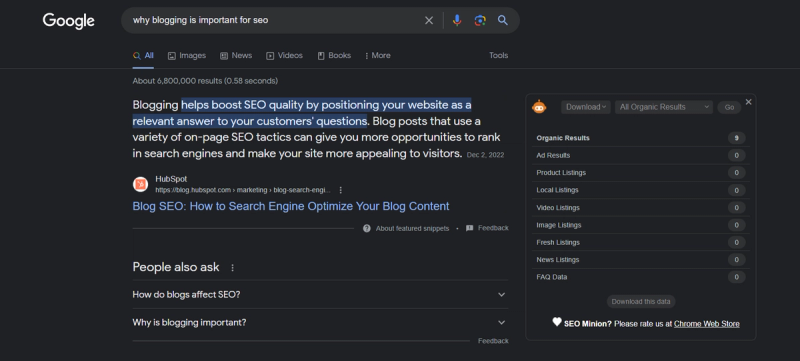Viewport: 800px width, 361px height.
Task: Click Feedback next to featured snippets
Action: tap(493, 228)
